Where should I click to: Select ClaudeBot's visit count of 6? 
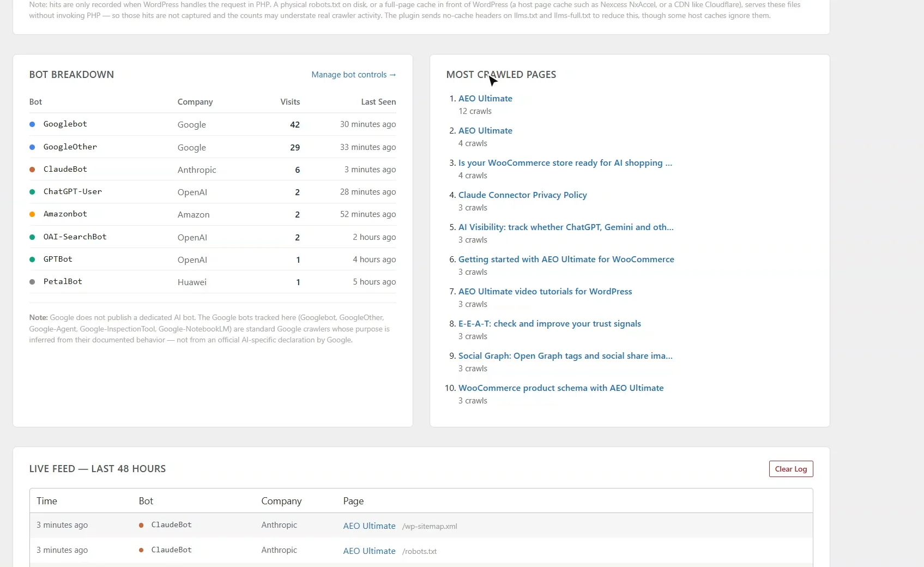298,170
